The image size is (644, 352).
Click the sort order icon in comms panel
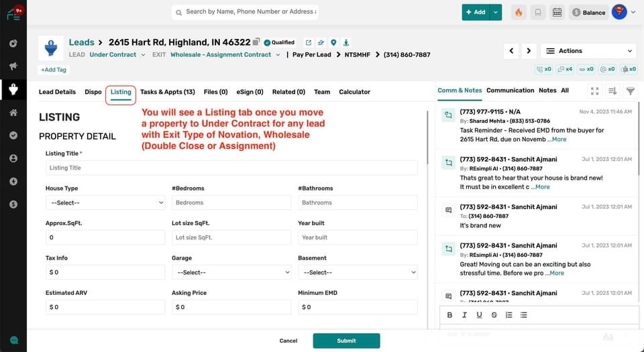tap(612, 91)
